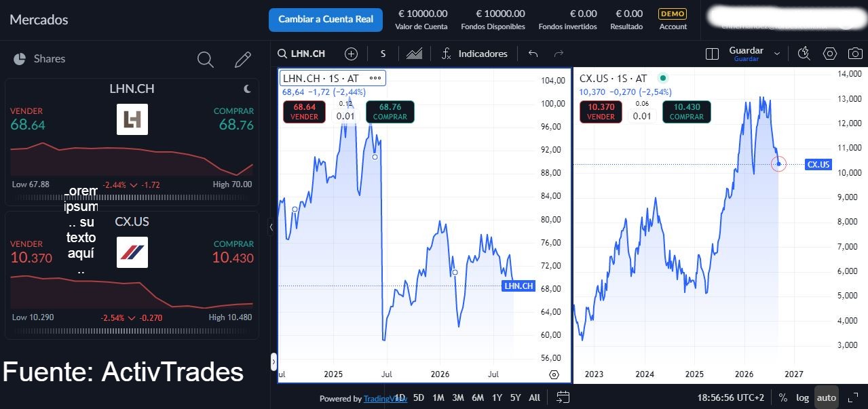Select the 6M time range
Image resolution: width=868 pixels, height=409 pixels.
click(478, 397)
